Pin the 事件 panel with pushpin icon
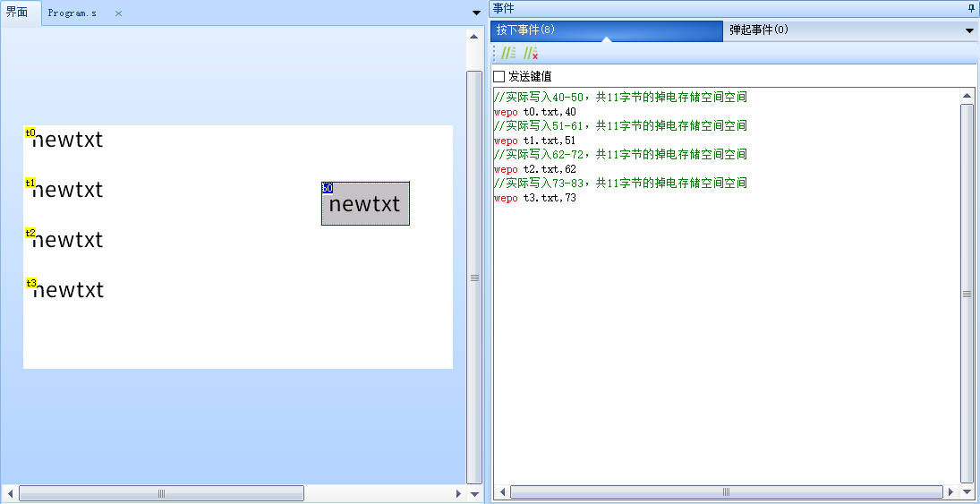 (971, 8)
